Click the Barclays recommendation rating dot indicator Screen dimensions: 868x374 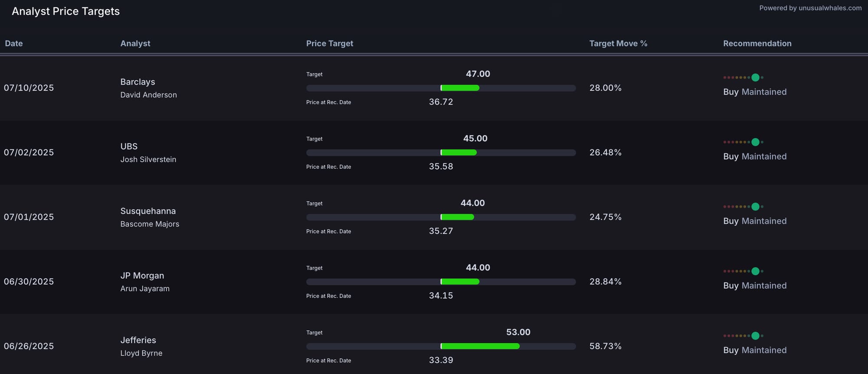(x=743, y=78)
